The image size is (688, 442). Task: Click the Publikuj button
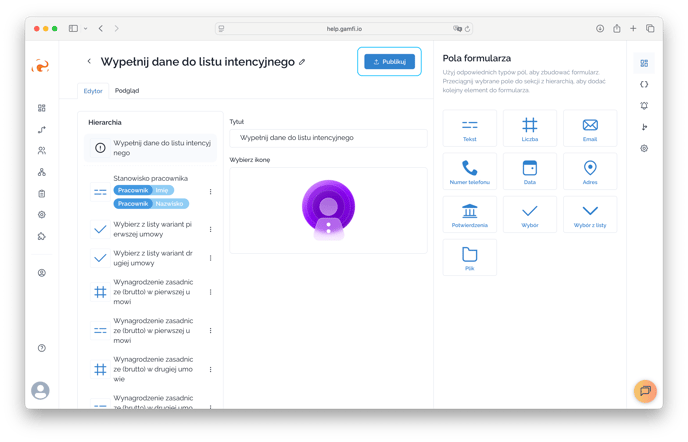389,62
